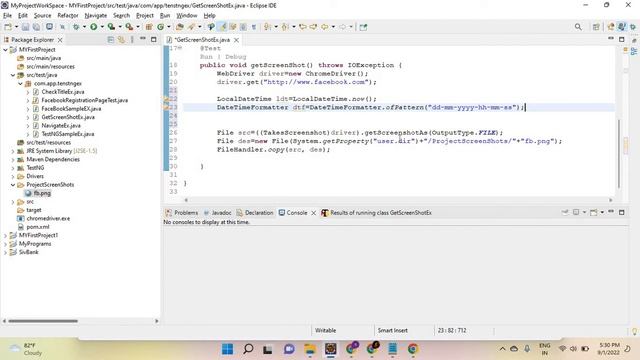This screenshot has width=640, height=360.
Task: Click the Debug bug icon
Action: click(x=76, y=27)
